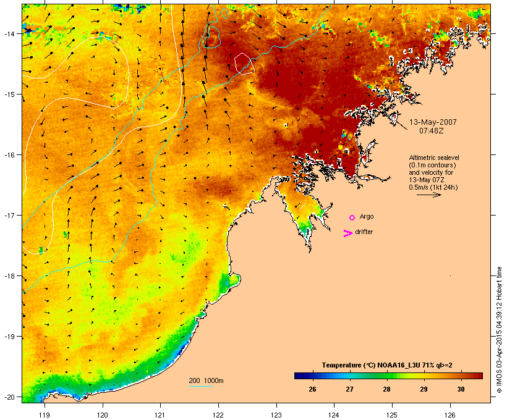Click latitude axis label -18
Screen dimensions: 507x420
(x=9, y=276)
